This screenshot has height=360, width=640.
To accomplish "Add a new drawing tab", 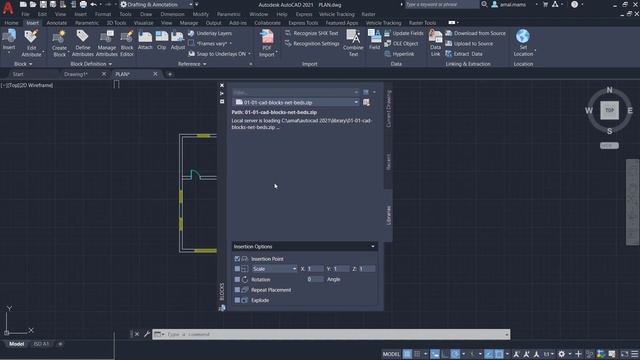I will tap(170, 74).
